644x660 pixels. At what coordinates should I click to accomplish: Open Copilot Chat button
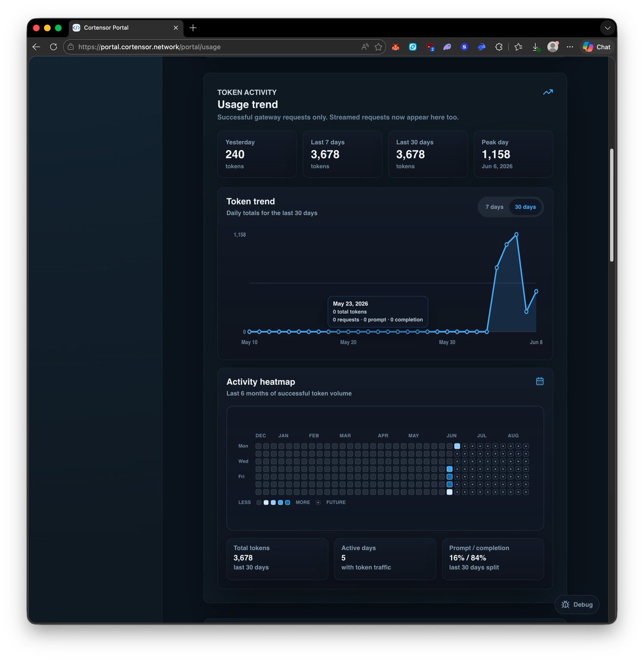tap(597, 47)
